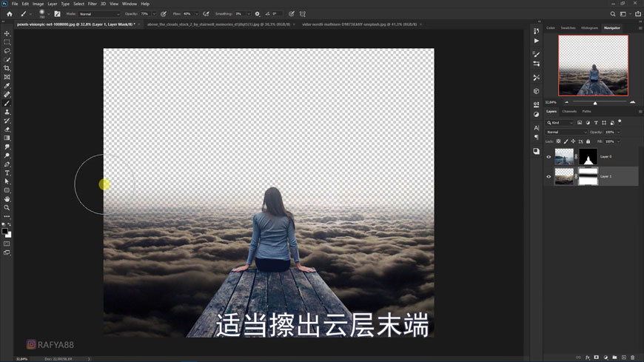
Task: Open the 3D panel cube icon
Action: pyautogui.click(x=537, y=91)
